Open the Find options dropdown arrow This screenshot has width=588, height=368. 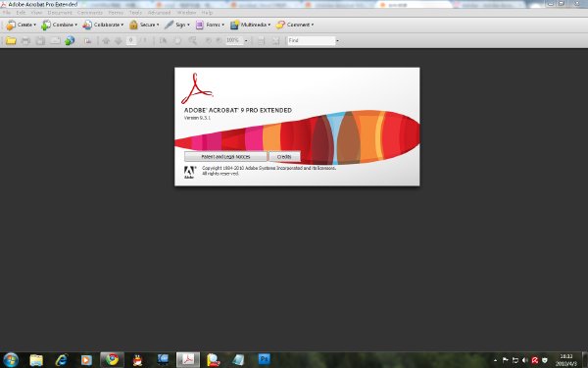pos(337,40)
